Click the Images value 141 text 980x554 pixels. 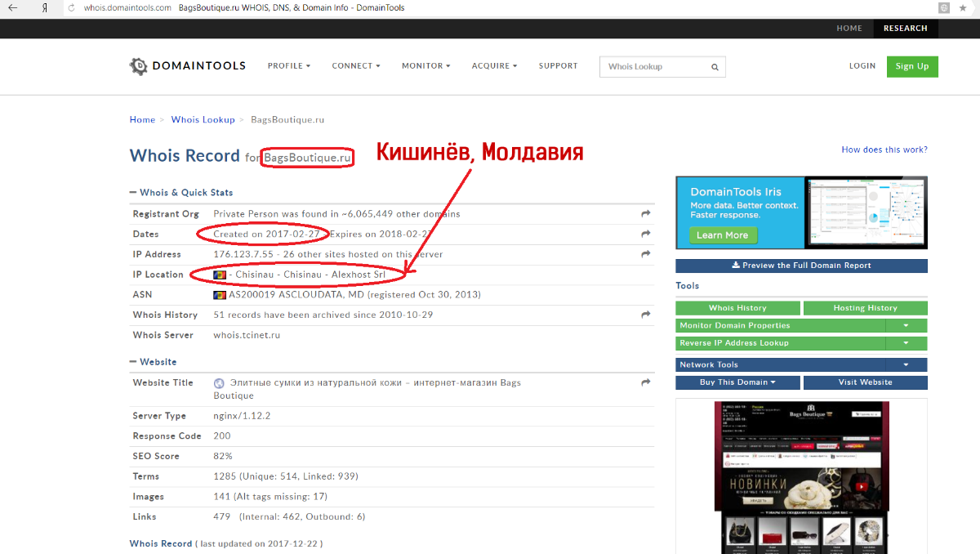270,497
